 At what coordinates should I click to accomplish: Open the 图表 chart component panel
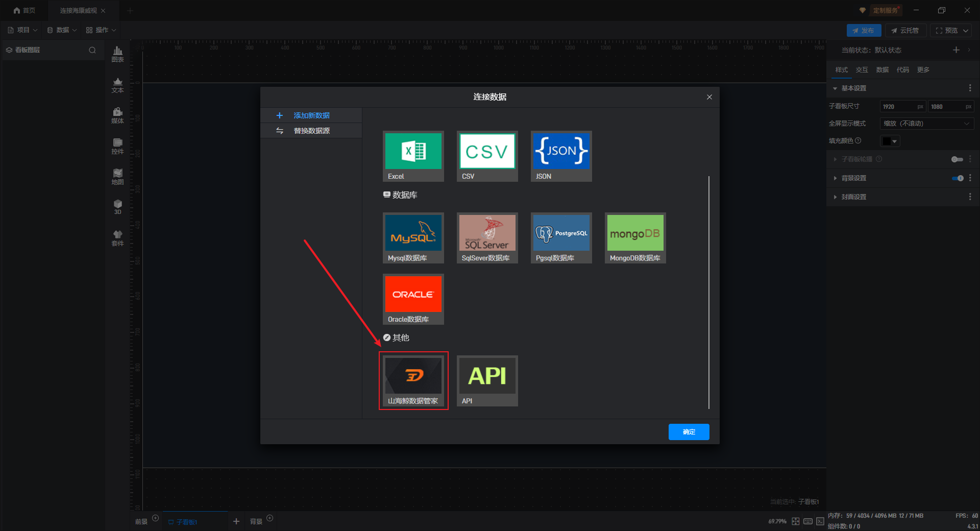(x=117, y=54)
